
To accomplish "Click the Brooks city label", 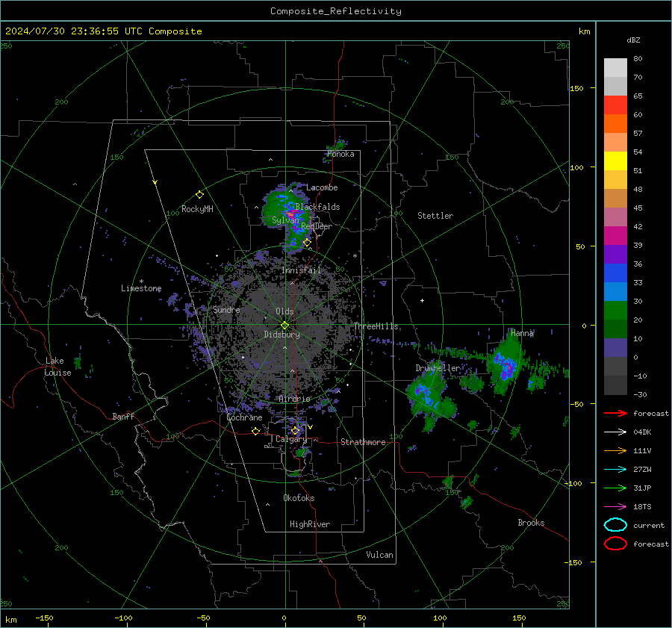I will tap(531, 523).
